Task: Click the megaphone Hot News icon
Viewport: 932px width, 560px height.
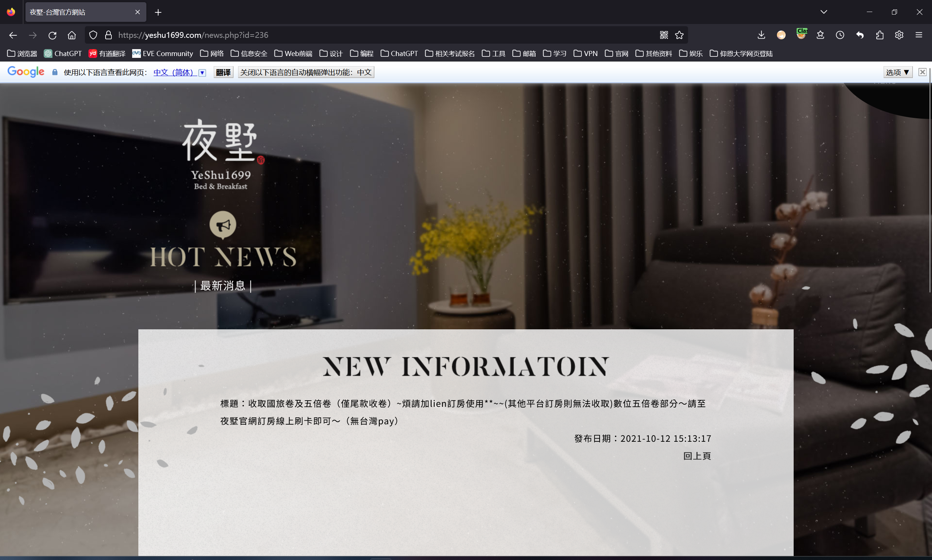Action: click(223, 225)
